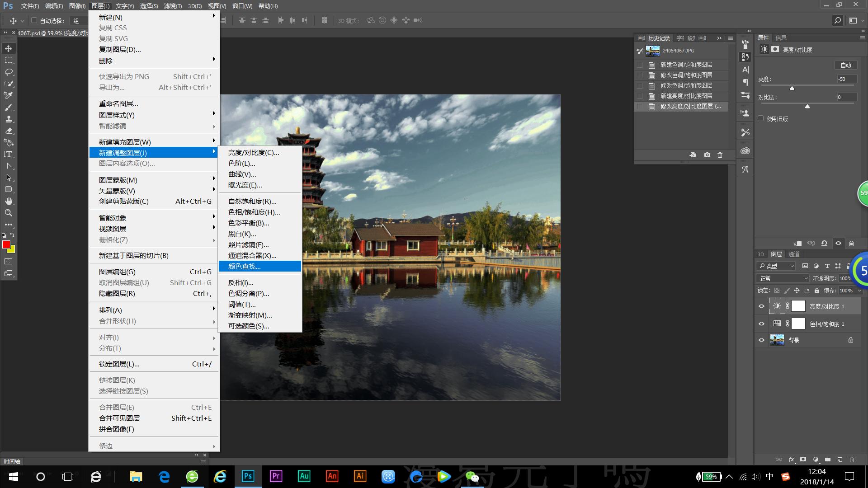
Task: Click the history panel camera snapshot icon
Action: (x=707, y=155)
